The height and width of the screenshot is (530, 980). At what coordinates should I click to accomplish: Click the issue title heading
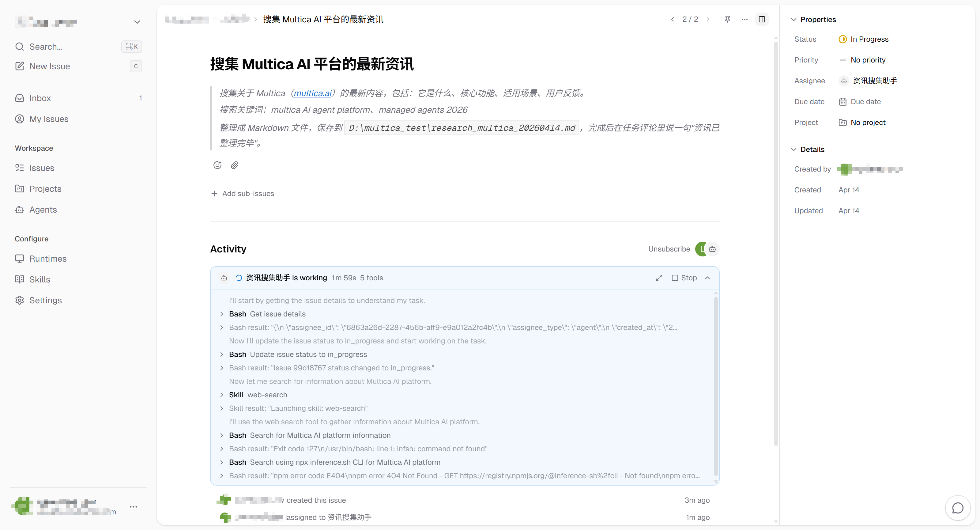(312, 64)
